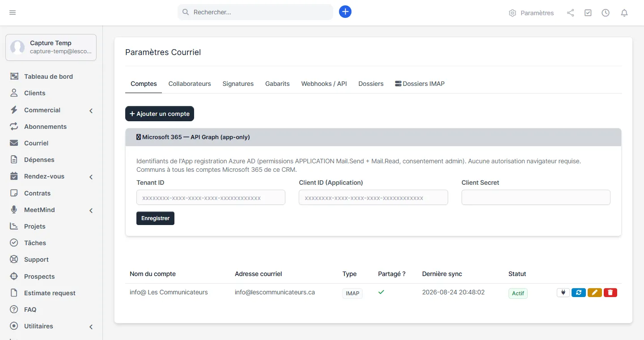Screen dimensions: 644x340
Task: Expand the Commercial submenu chevron
Action: pyautogui.click(x=91, y=110)
